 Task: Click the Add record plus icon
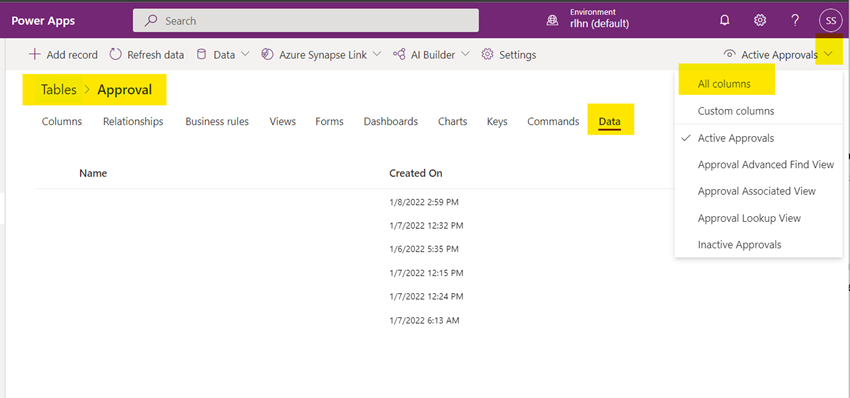point(35,54)
